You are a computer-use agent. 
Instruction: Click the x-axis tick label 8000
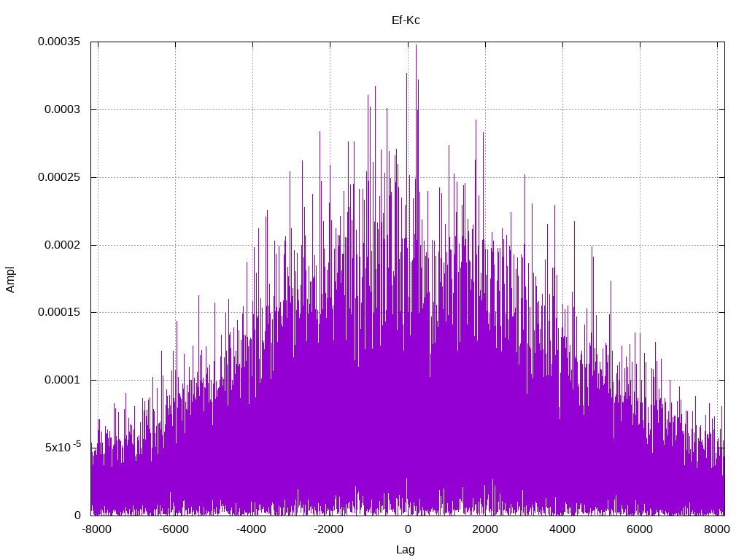716,529
